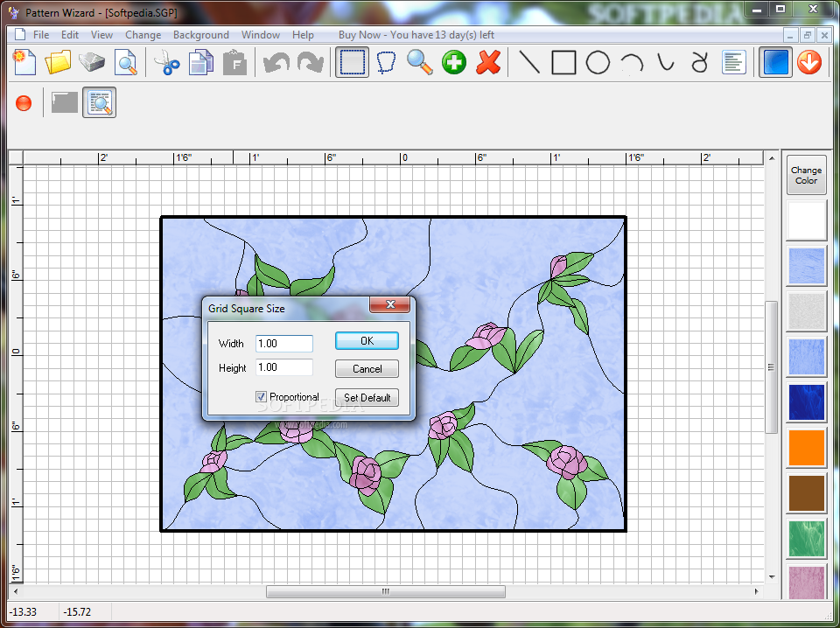This screenshot has width=840, height=628.
Task: Pick the pink textured glass swatch
Action: pyautogui.click(x=806, y=583)
